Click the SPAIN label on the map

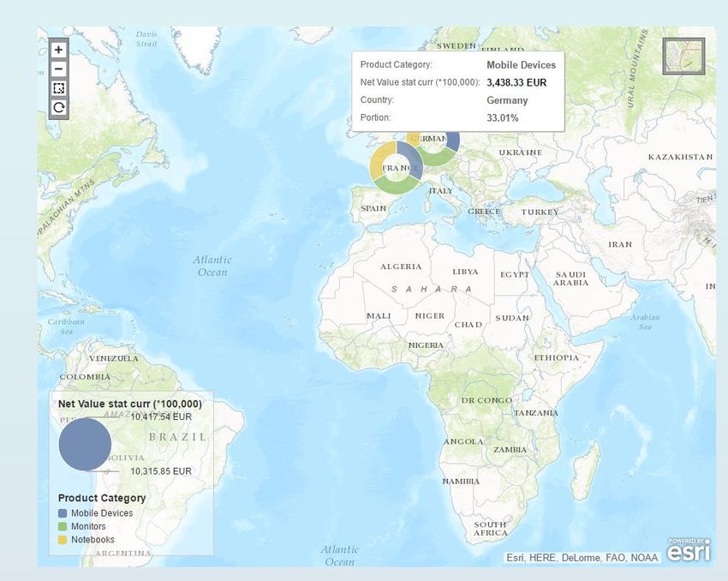pyautogui.click(x=373, y=208)
